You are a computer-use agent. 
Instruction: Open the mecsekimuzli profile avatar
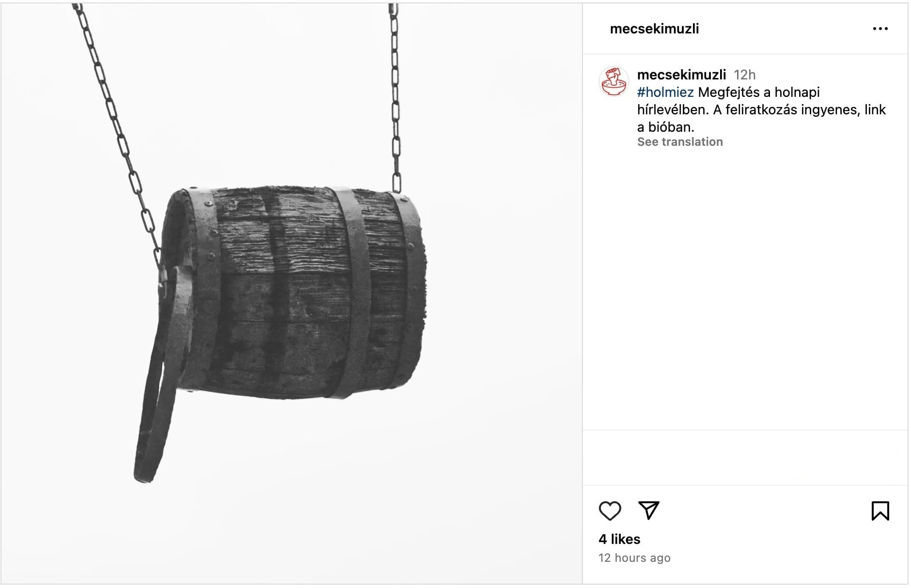pos(614,81)
